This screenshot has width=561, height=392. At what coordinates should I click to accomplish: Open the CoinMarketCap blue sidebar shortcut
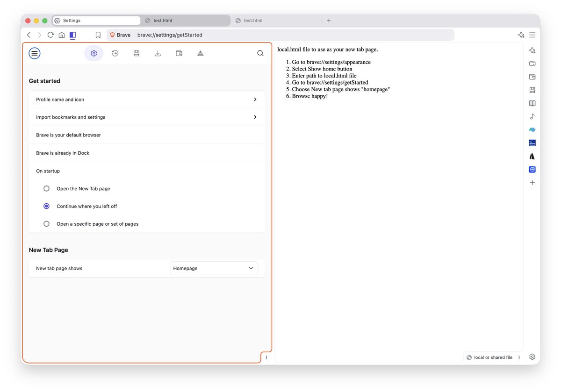pos(532,170)
